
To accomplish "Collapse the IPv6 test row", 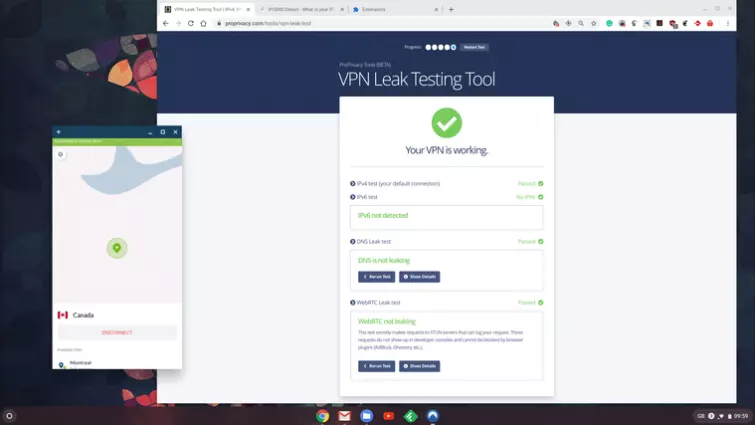I will click(446, 197).
